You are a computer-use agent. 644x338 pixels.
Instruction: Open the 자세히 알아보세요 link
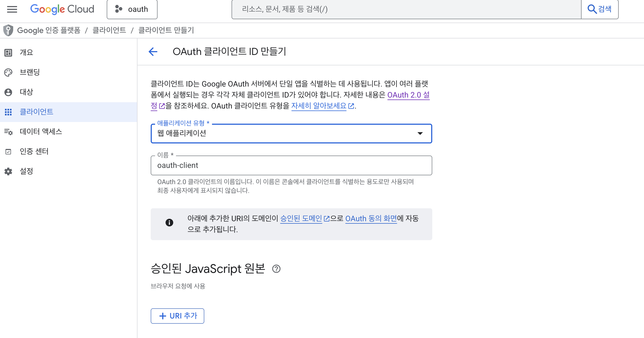point(319,106)
